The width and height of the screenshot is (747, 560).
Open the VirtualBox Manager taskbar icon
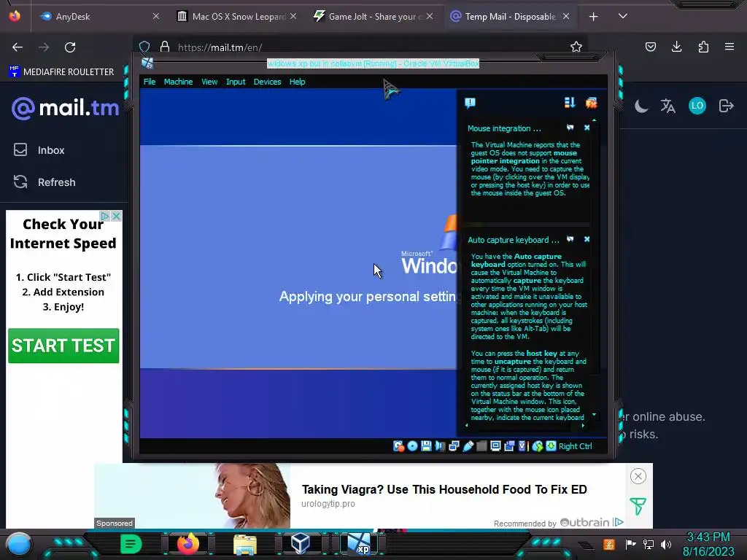(x=301, y=544)
